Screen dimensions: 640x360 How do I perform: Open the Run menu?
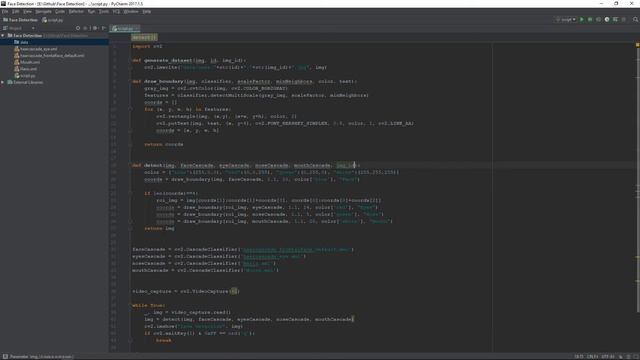pos(91,11)
